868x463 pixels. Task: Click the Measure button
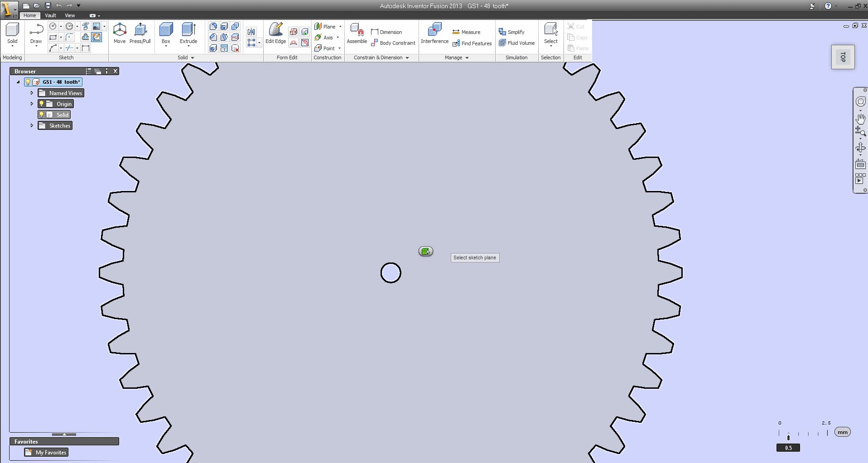click(466, 32)
